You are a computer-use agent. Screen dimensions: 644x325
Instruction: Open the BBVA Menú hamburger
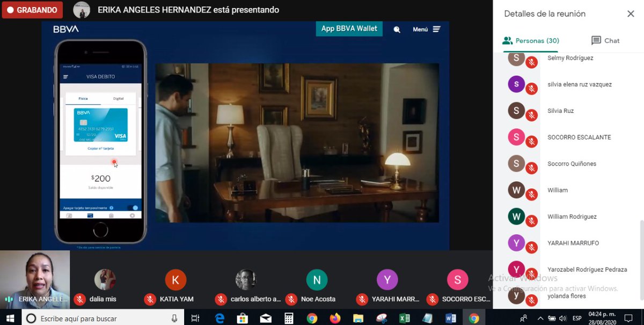(427, 30)
